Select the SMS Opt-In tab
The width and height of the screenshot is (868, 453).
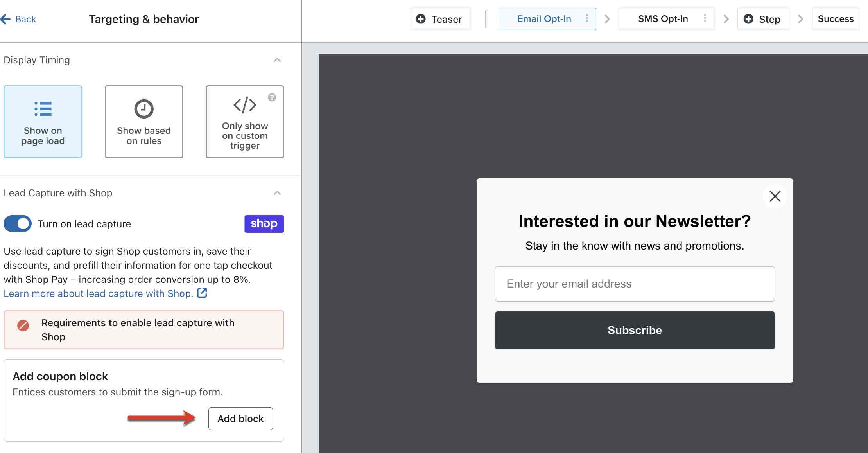tap(662, 19)
